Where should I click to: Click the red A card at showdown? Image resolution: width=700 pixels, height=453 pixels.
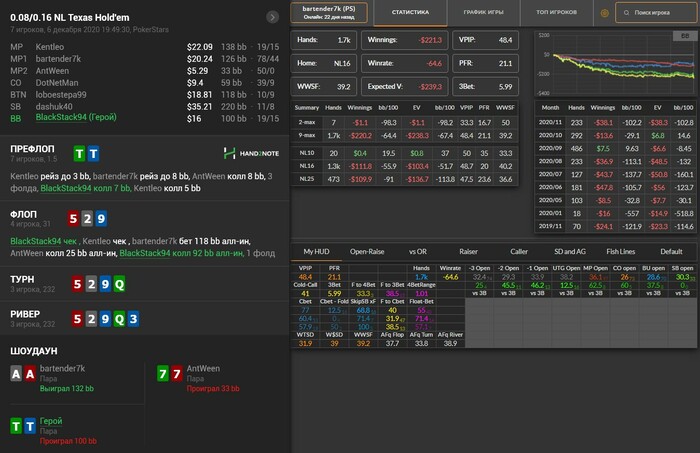point(30,374)
